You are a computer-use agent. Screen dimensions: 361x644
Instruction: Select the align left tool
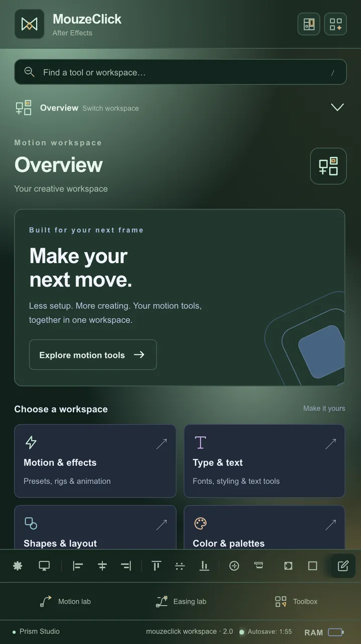click(x=78, y=566)
